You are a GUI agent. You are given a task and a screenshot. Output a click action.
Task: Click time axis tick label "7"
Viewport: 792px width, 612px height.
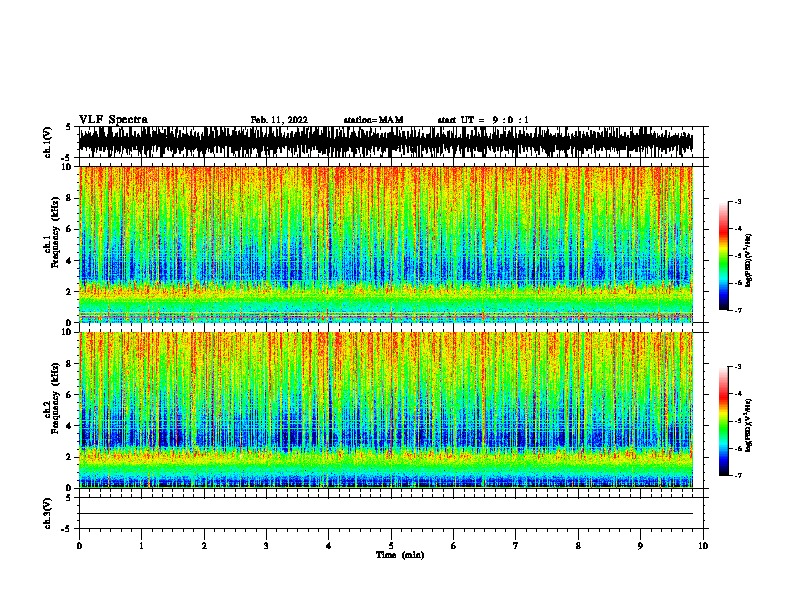pyautogui.click(x=516, y=546)
